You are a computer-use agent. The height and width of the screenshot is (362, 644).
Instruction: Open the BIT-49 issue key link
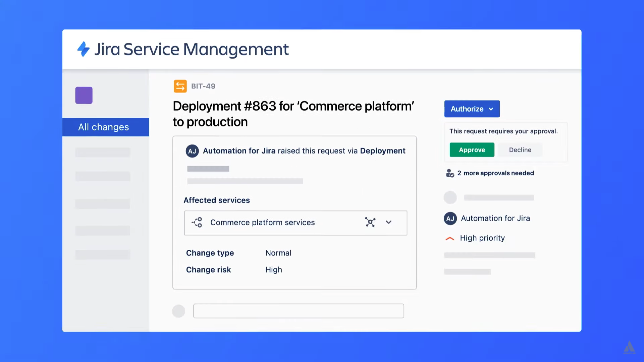click(203, 86)
